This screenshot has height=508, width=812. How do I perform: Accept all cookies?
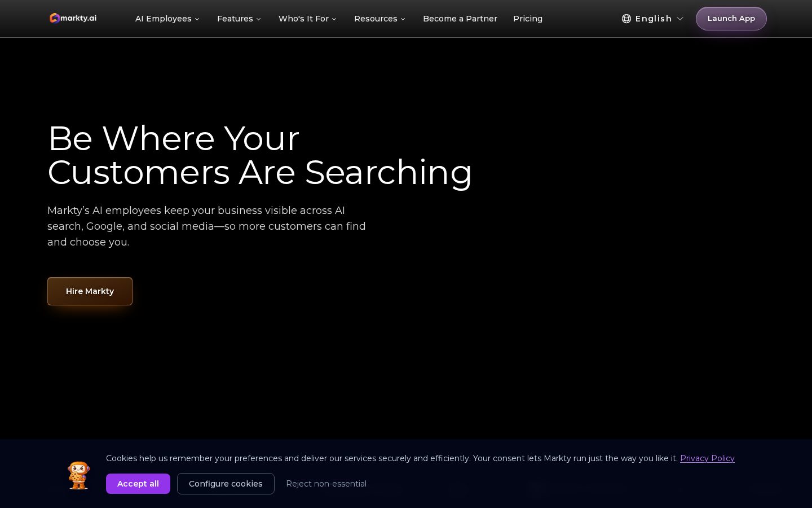138,484
